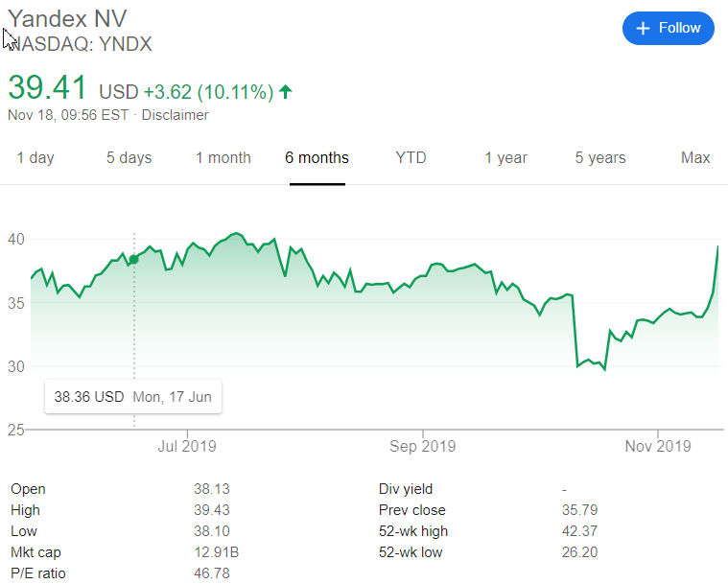Click the 52-wk high value 42.37
The width and height of the screenshot is (728, 584).
[x=581, y=531]
